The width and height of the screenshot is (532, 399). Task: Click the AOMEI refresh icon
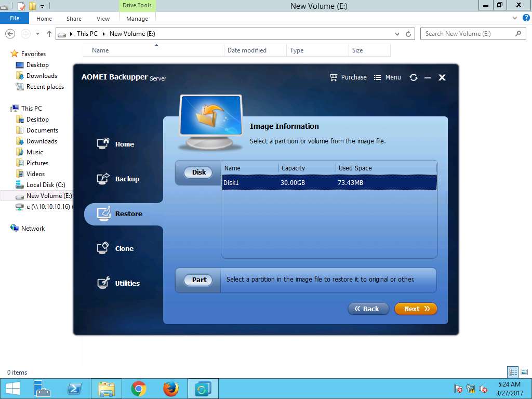pos(413,77)
